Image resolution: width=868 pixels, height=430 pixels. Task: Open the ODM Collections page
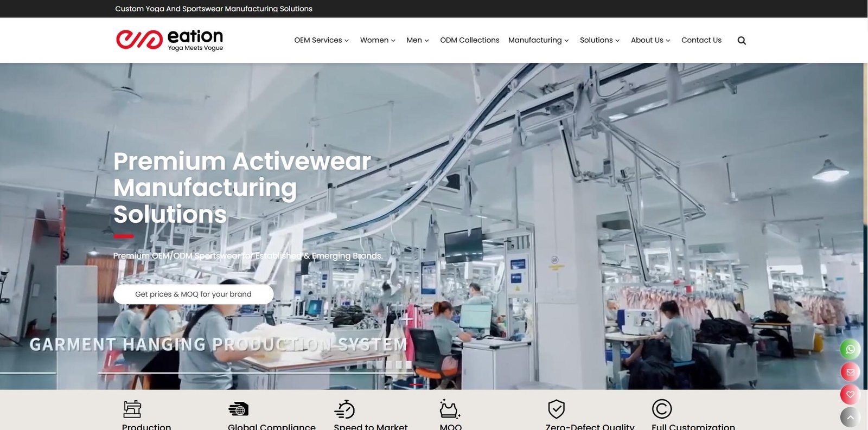point(469,40)
